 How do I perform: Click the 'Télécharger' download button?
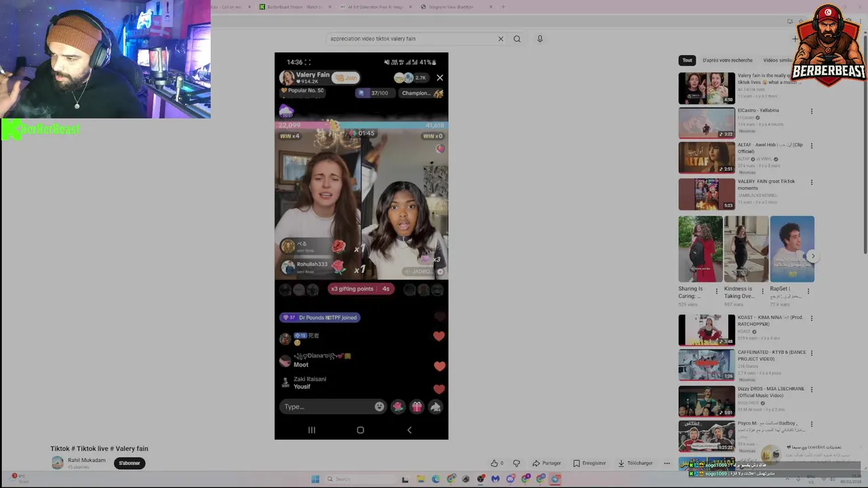[635, 463]
